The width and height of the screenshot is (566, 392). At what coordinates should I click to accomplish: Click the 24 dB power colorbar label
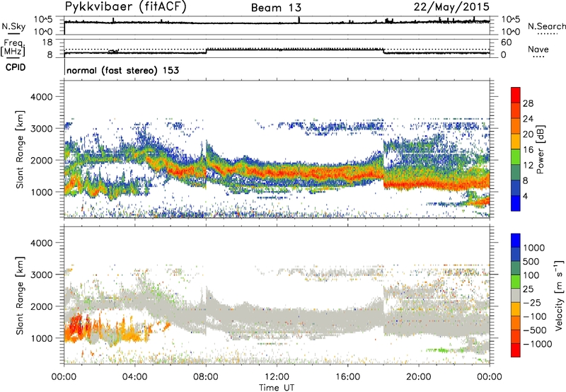(x=528, y=119)
